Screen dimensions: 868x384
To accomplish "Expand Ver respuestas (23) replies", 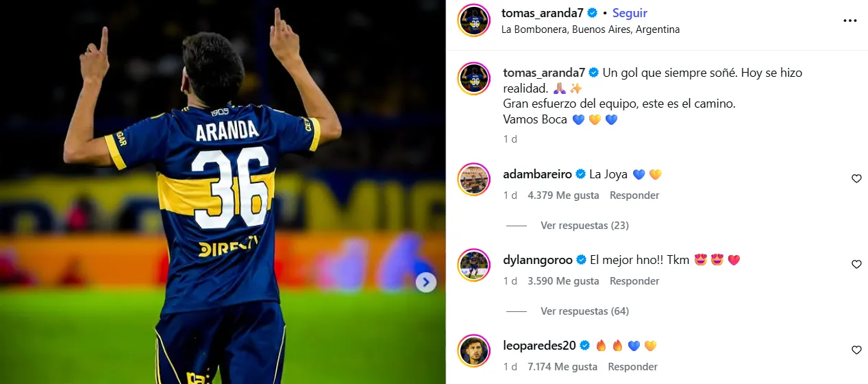I will click(x=584, y=225).
